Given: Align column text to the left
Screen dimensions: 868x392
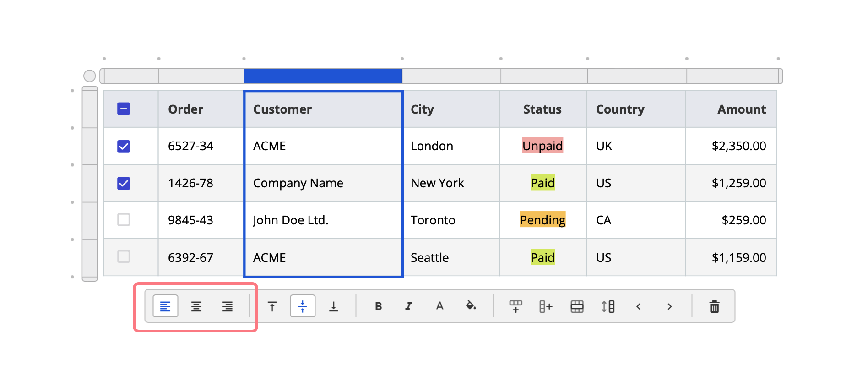Looking at the screenshot, I should point(165,306).
